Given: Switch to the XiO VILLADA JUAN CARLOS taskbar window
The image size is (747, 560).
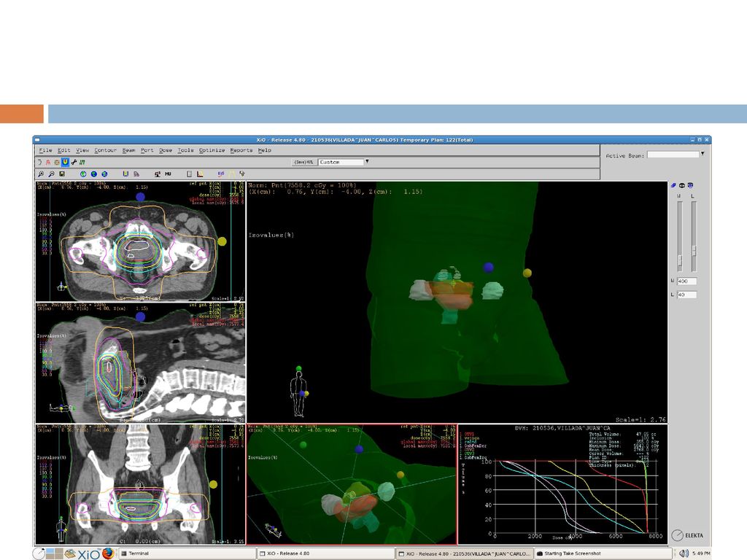Looking at the screenshot, I should [x=464, y=554].
